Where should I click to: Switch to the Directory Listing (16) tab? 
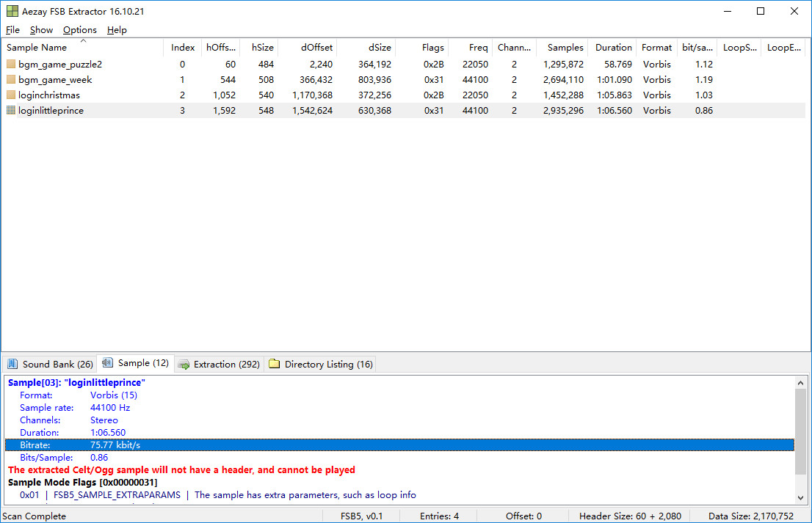[320, 364]
